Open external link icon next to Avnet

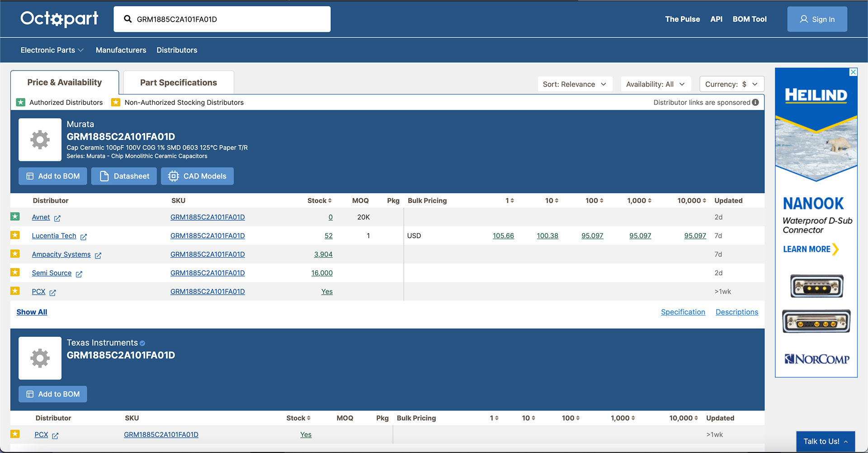click(57, 218)
